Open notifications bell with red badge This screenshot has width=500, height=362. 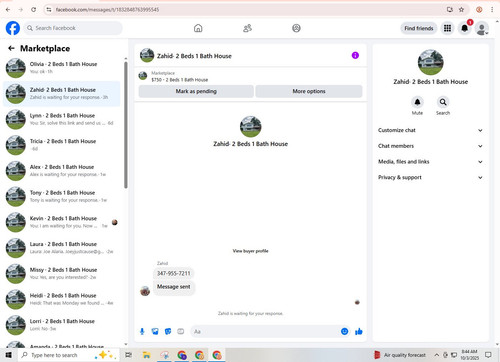(x=465, y=28)
